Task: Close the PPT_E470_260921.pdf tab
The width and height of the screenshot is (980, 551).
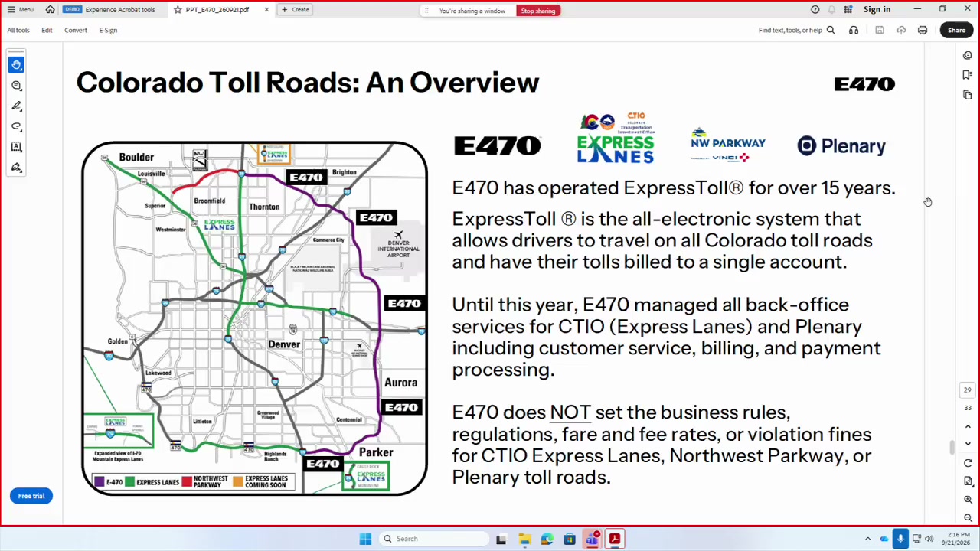Action: coord(266,9)
